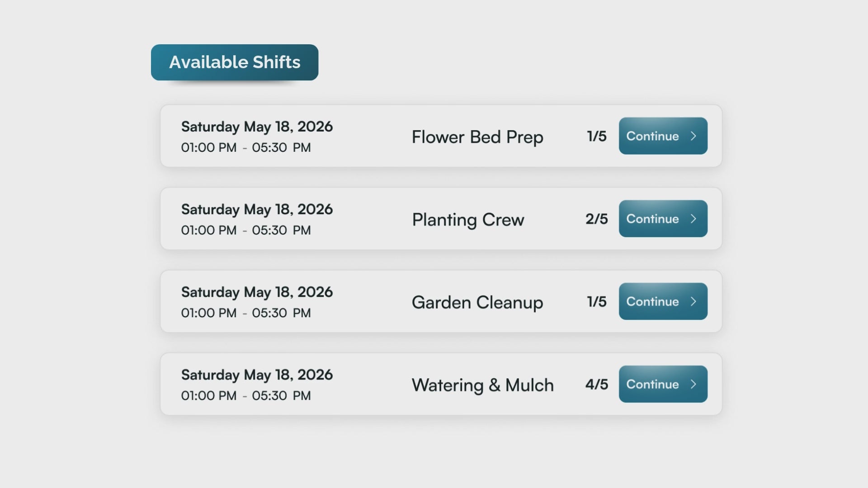Click chevron arrow on Watering & Mulch row

pyautogui.click(x=693, y=384)
